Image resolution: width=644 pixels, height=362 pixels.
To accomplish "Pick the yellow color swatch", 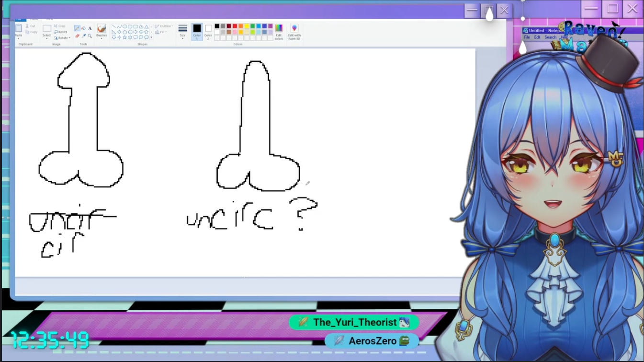I will (x=247, y=26).
